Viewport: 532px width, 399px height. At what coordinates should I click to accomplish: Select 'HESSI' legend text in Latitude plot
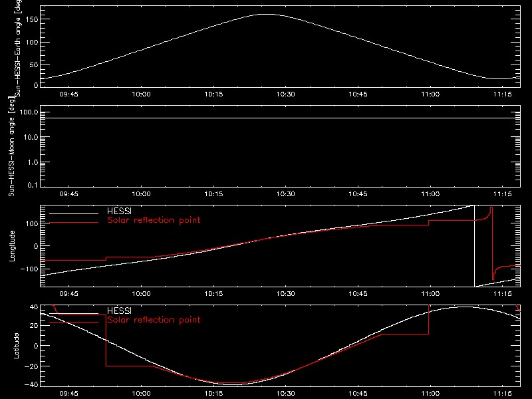(119, 311)
